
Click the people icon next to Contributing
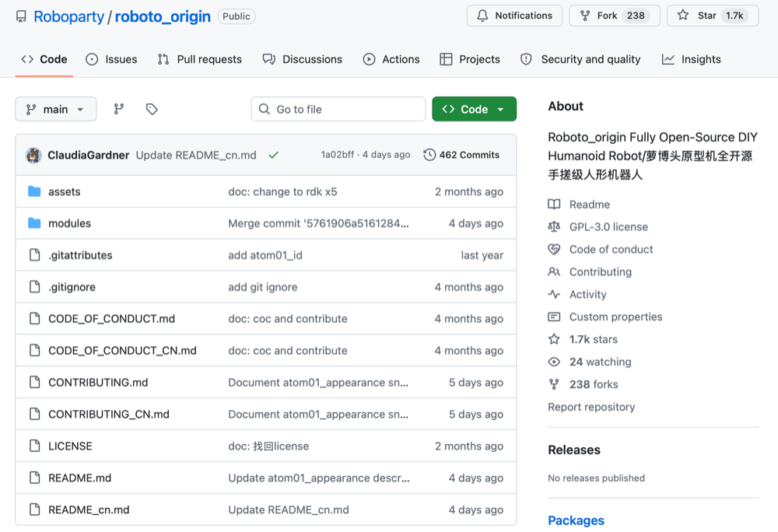(554, 271)
